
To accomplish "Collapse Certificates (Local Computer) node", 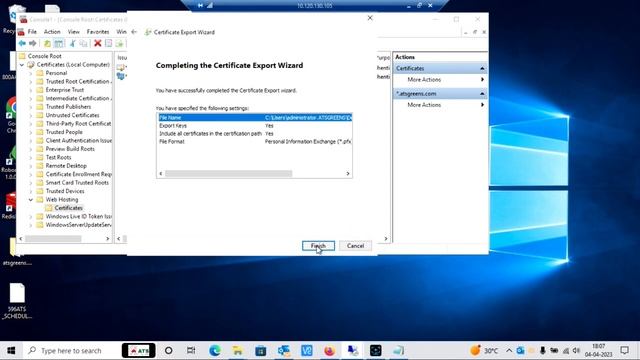I will pos(22,65).
